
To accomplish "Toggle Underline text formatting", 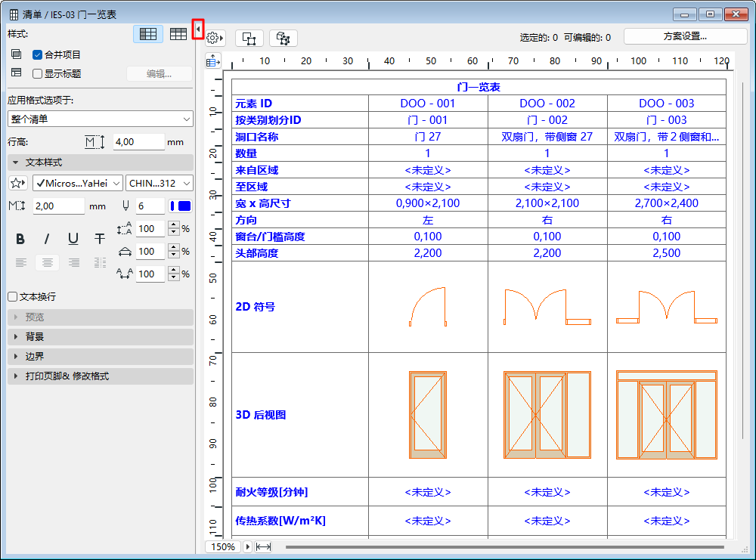I will coord(73,239).
